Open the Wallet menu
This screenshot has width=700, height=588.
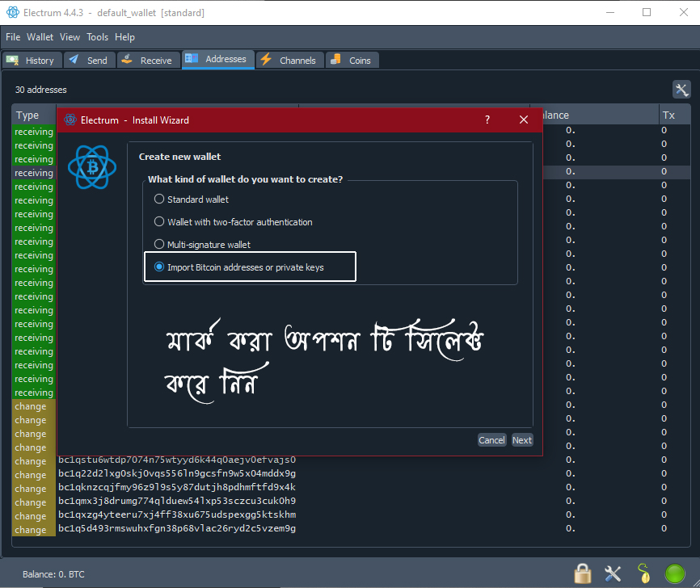point(40,37)
